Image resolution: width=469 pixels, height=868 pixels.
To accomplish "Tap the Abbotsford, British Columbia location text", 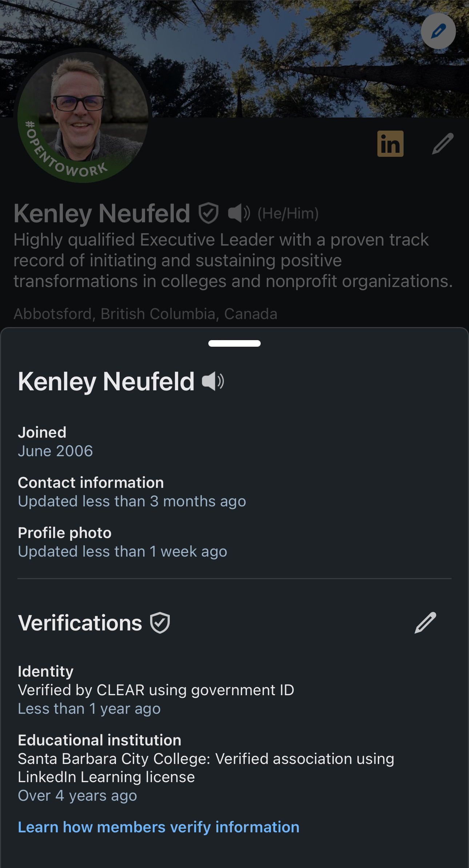I will click(145, 314).
